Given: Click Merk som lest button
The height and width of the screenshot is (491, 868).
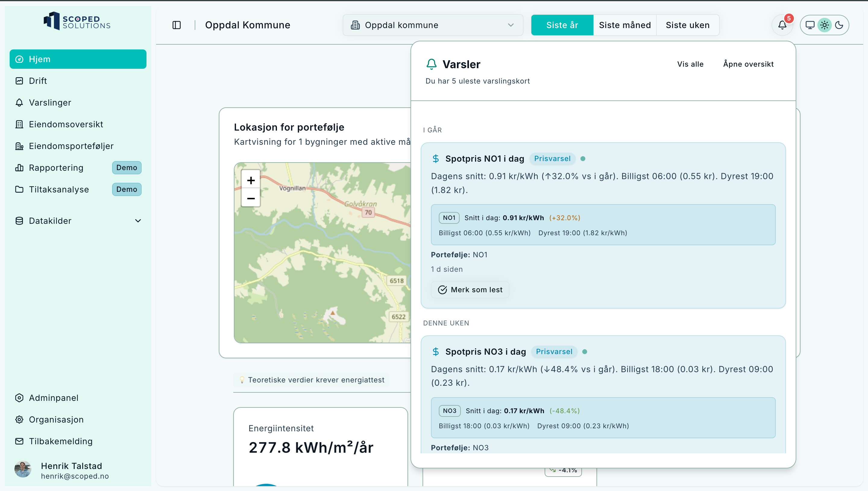Looking at the screenshot, I should point(470,290).
